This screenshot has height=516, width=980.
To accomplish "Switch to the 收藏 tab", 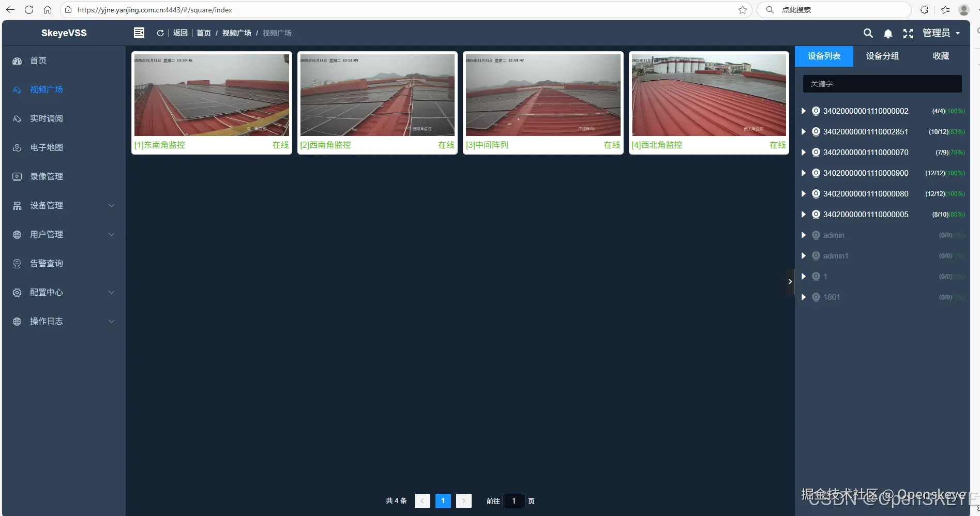I will click(941, 56).
